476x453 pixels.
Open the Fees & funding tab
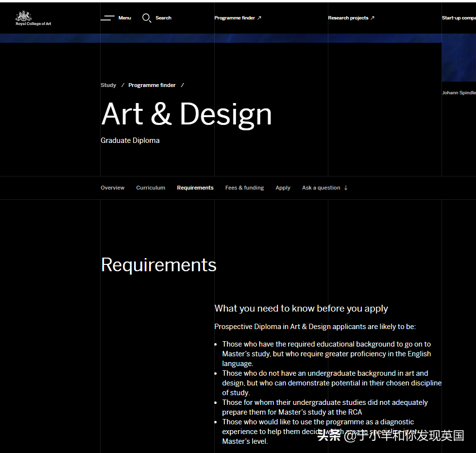point(244,188)
